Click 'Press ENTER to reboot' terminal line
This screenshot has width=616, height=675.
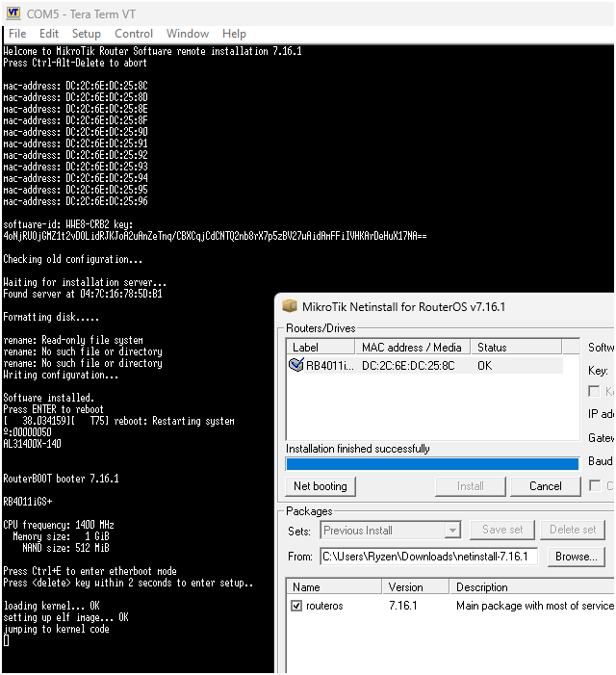(53, 409)
